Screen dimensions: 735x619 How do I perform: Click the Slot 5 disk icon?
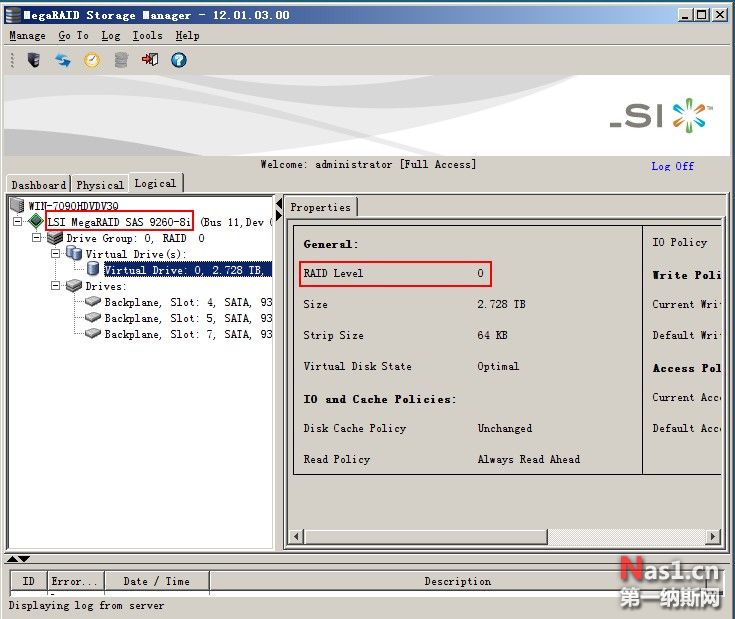pyautogui.click(x=93, y=317)
